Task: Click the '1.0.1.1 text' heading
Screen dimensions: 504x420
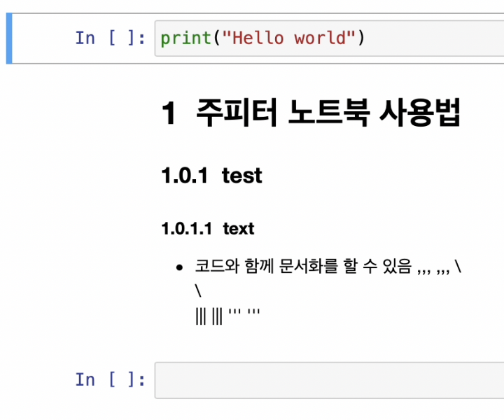Action: 208,229
